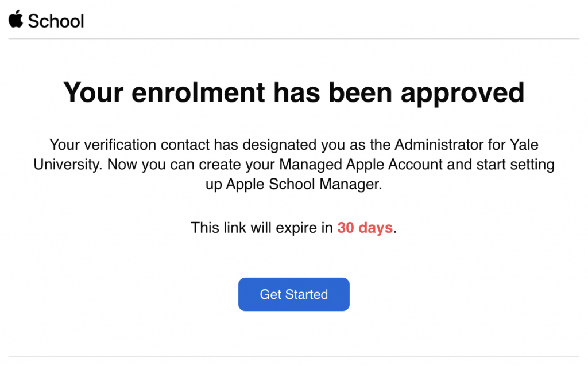The height and width of the screenshot is (366, 588).
Task: Click the word "approved" in the heading
Action: 463,92
